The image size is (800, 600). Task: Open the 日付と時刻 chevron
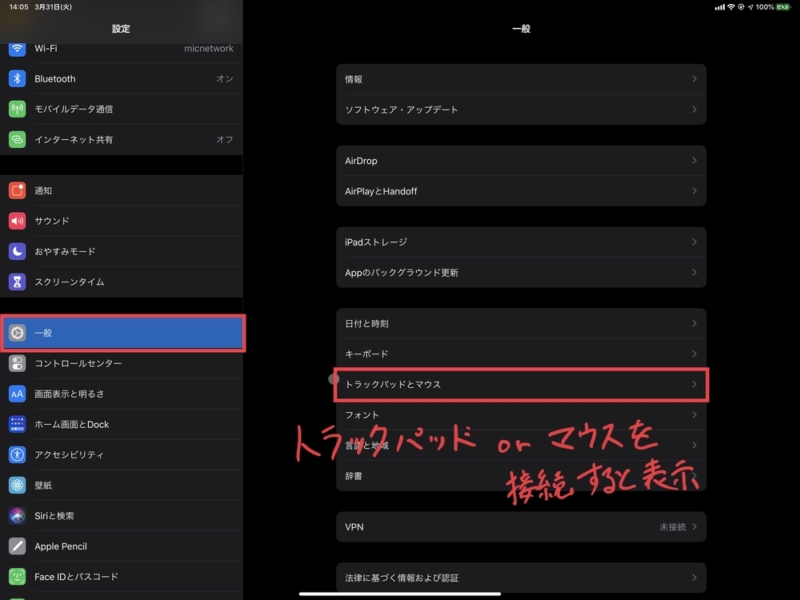tap(694, 323)
